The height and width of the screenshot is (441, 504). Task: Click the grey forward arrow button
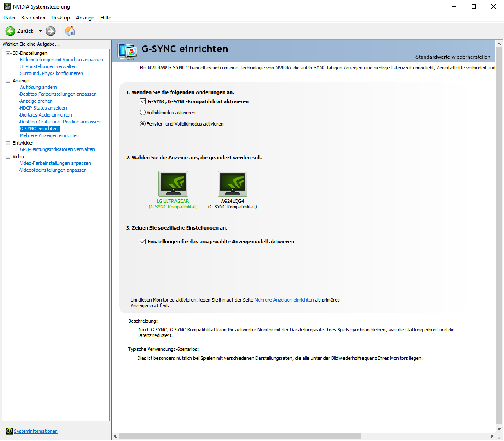click(51, 31)
